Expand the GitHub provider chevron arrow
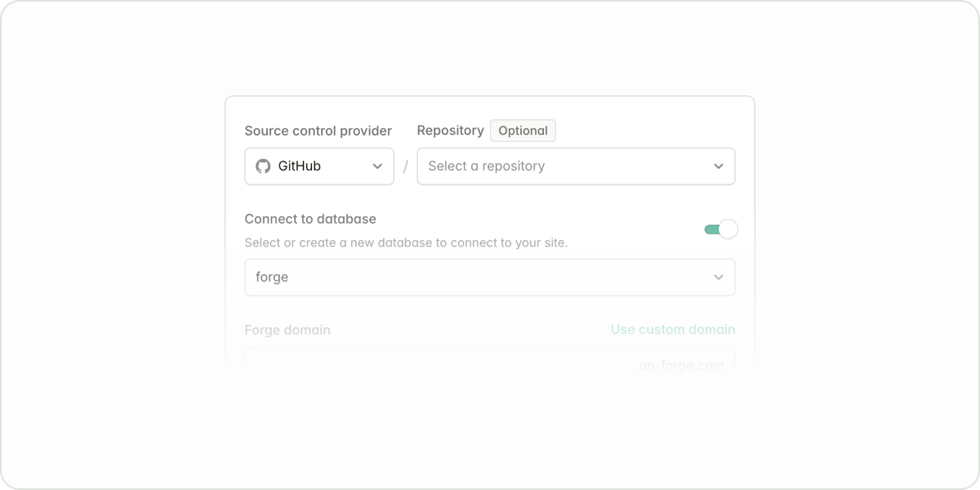 [377, 167]
